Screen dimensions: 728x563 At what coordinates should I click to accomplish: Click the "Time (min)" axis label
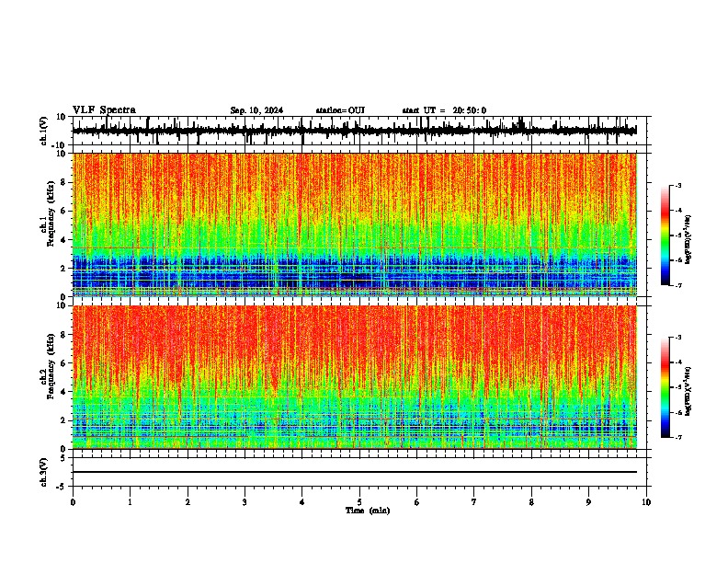368,511
